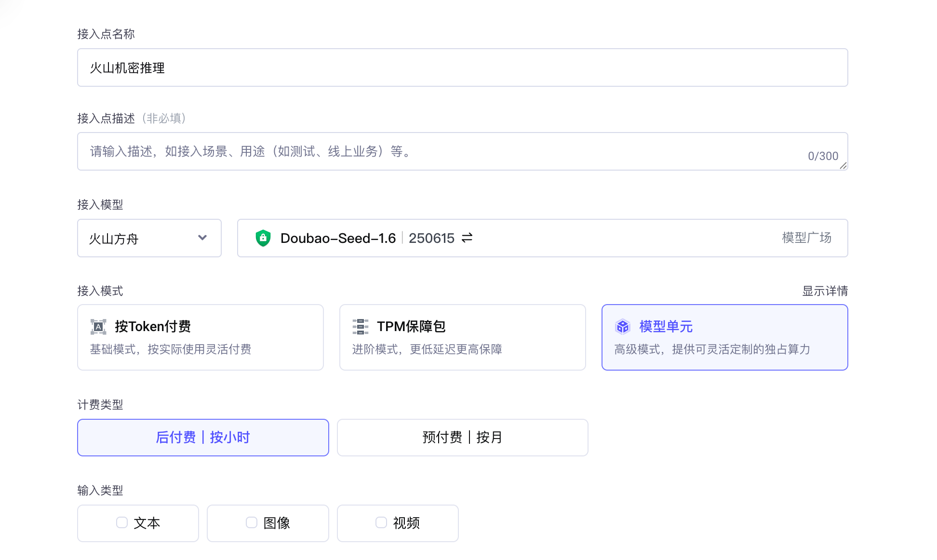The image size is (937, 560).
Task: Click the 显示详情 link
Action: click(825, 291)
